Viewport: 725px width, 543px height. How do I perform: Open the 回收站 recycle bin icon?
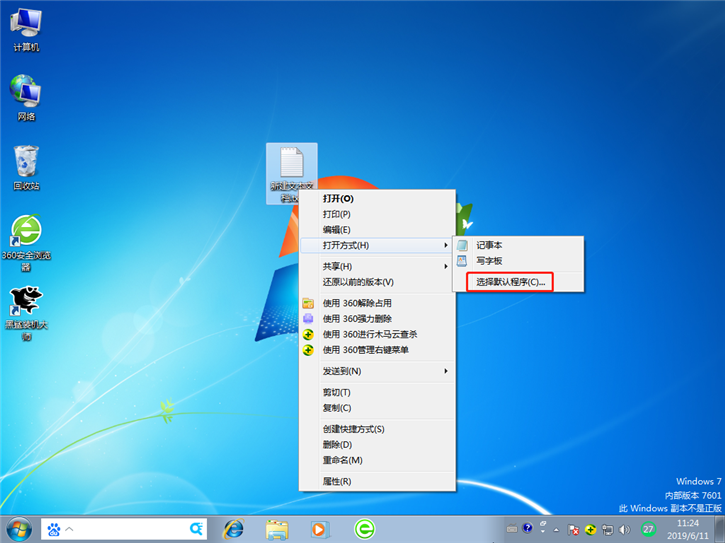[x=26, y=166]
